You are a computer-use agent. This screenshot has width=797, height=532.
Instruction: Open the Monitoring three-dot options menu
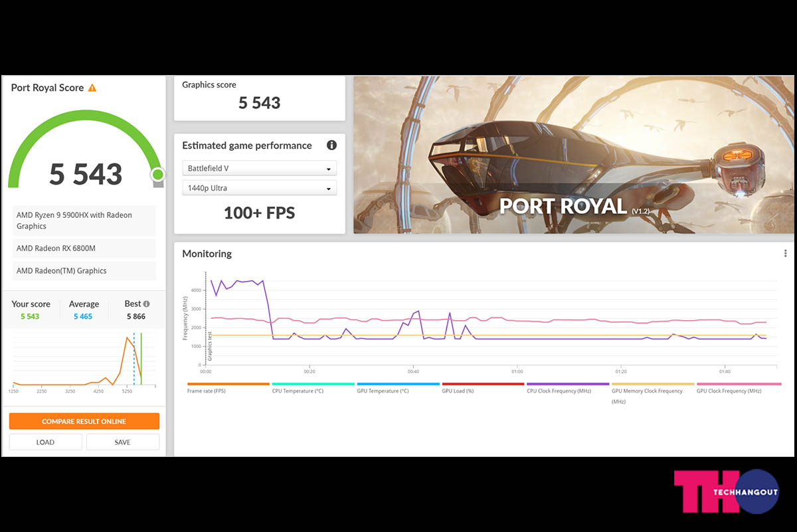[785, 253]
